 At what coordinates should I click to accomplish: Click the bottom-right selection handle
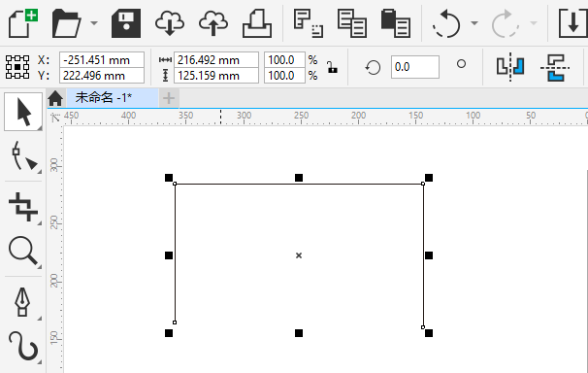pos(429,333)
